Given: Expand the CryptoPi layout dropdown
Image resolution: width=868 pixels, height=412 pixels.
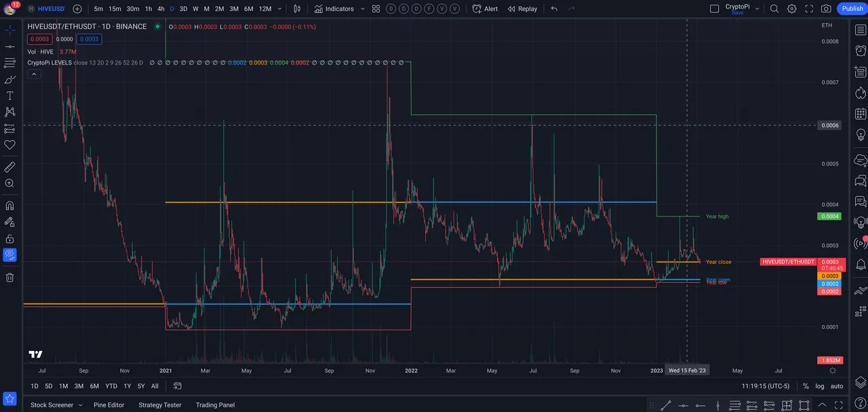Looking at the screenshot, I should click(756, 9).
